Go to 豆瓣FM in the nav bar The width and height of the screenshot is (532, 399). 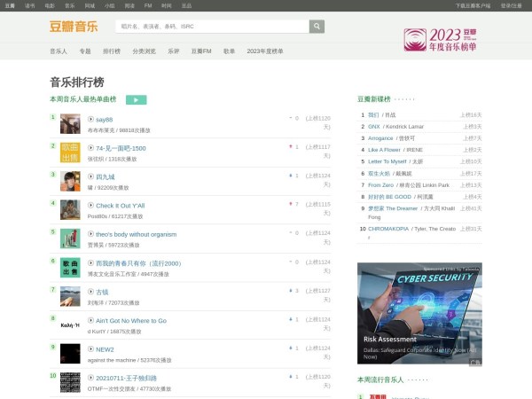201,51
